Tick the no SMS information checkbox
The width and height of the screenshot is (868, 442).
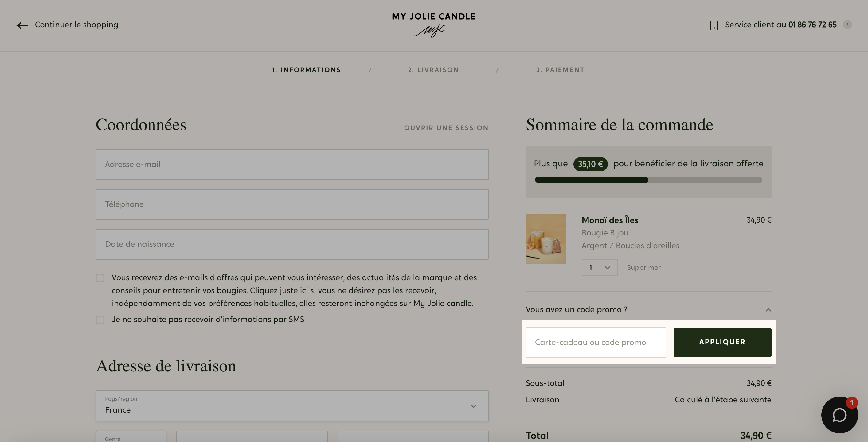click(100, 320)
